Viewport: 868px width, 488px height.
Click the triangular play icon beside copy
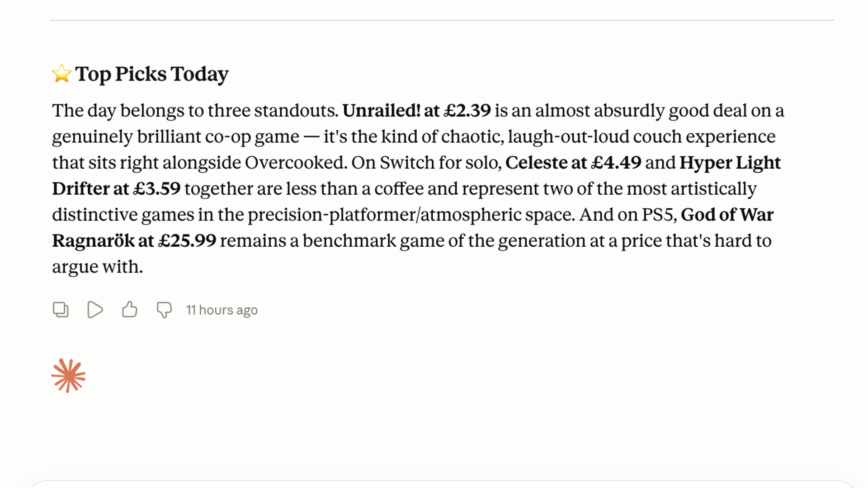click(x=95, y=310)
